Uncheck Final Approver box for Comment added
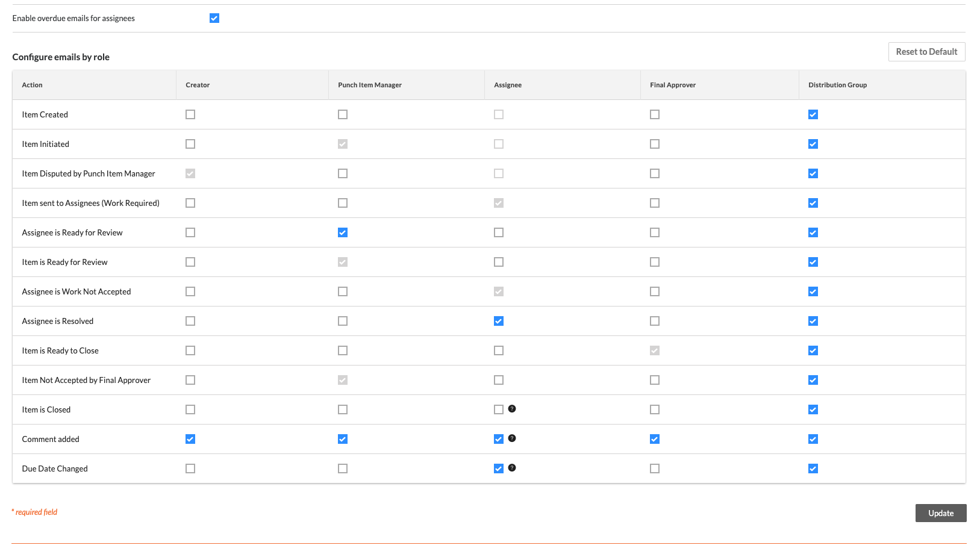 (x=655, y=439)
